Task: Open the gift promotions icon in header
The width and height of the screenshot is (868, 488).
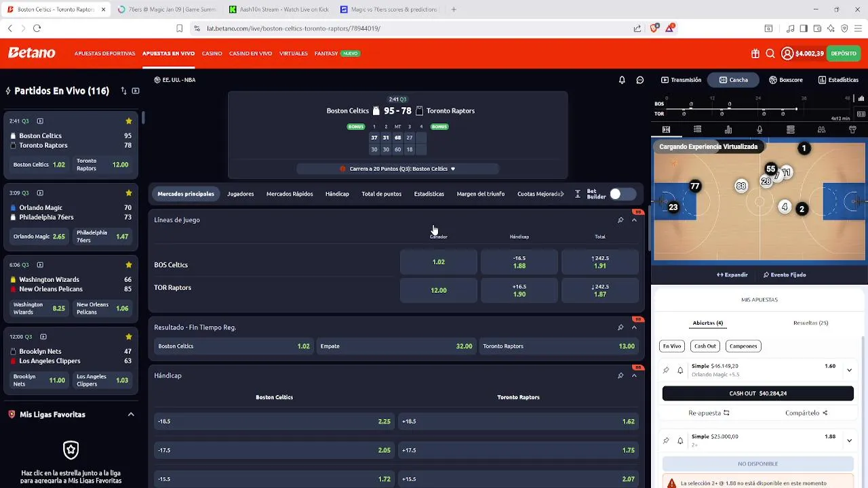Action: (755, 54)
